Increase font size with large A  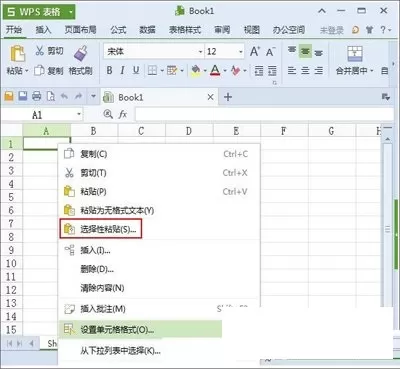pyautogui.click(x=255, y=51)
